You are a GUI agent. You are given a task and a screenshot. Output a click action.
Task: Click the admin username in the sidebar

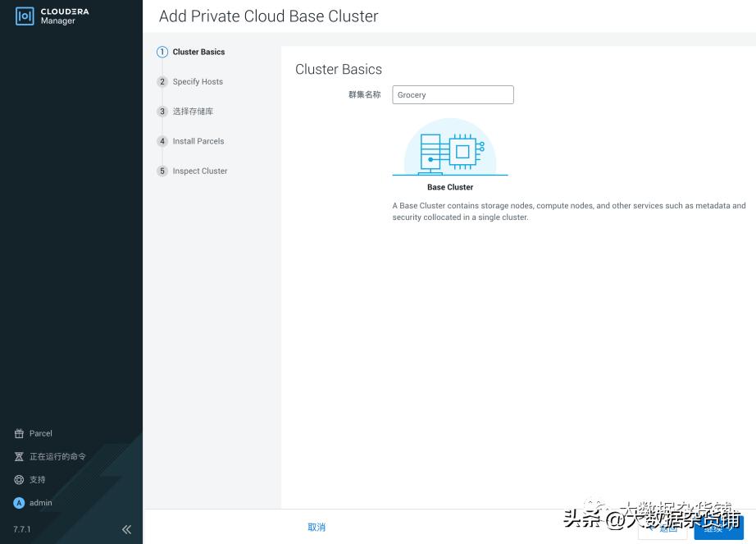click(40, 502)
